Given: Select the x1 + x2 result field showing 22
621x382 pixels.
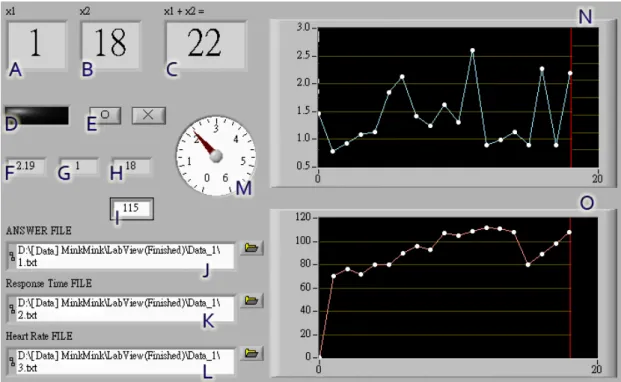Looking at the screenshot, I should [206, 45].
